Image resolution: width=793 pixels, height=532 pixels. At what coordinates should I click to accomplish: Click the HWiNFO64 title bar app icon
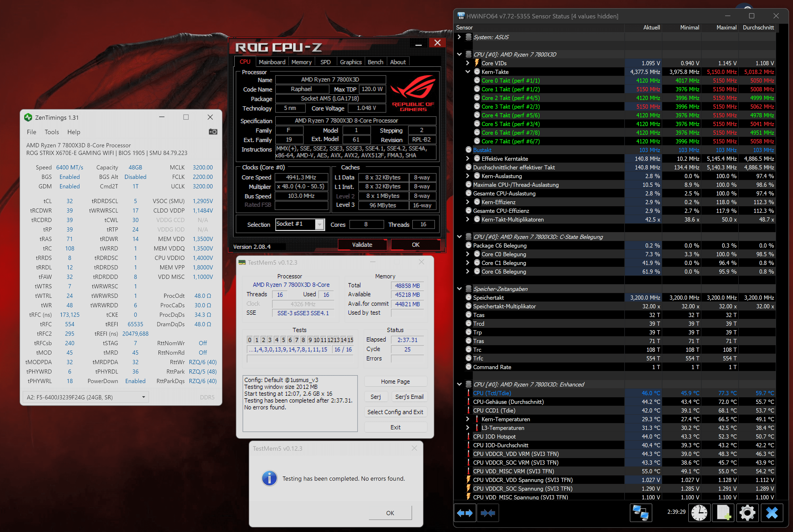(461, 16)
